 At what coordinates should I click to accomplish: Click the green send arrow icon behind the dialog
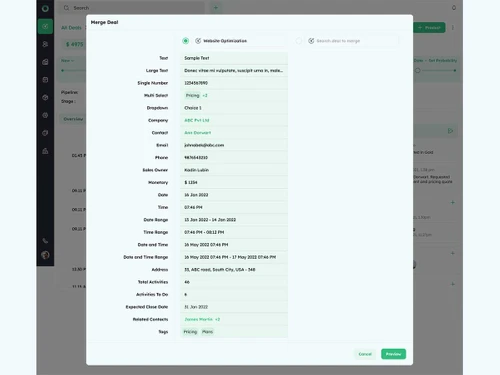tap(450, 131)
